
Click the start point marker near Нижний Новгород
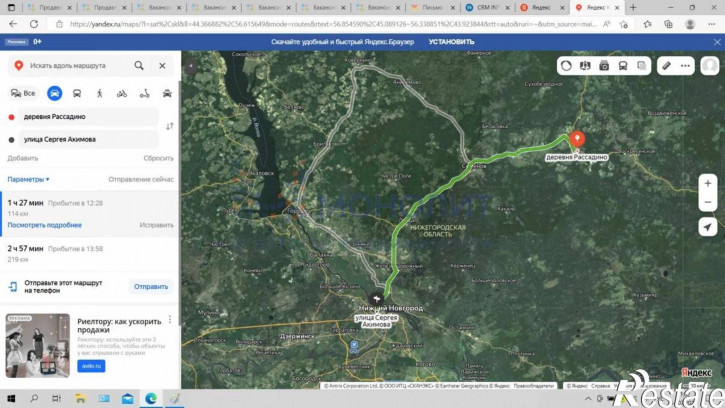376,299
